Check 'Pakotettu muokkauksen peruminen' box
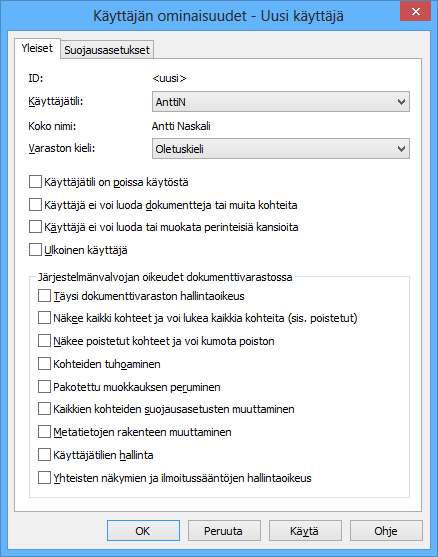Viewport: 438px width, 557px height. point(44,386)
